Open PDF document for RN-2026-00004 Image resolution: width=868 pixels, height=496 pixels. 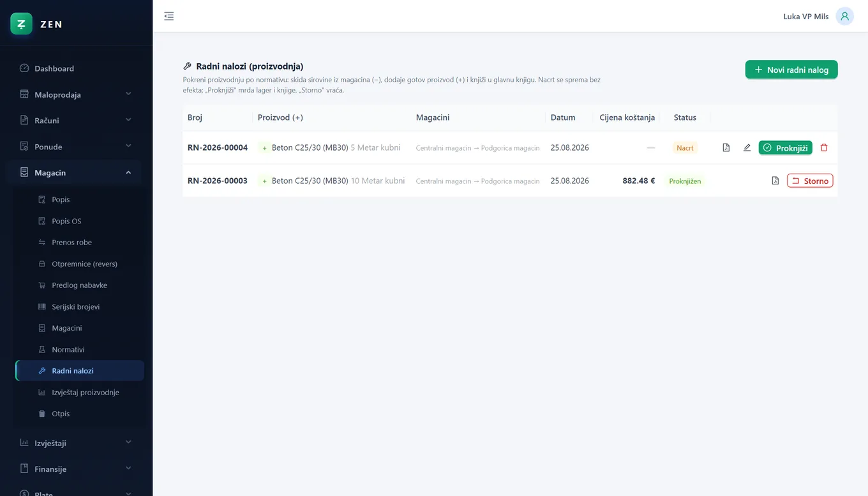pyautogui.click(x=726, y=147)
